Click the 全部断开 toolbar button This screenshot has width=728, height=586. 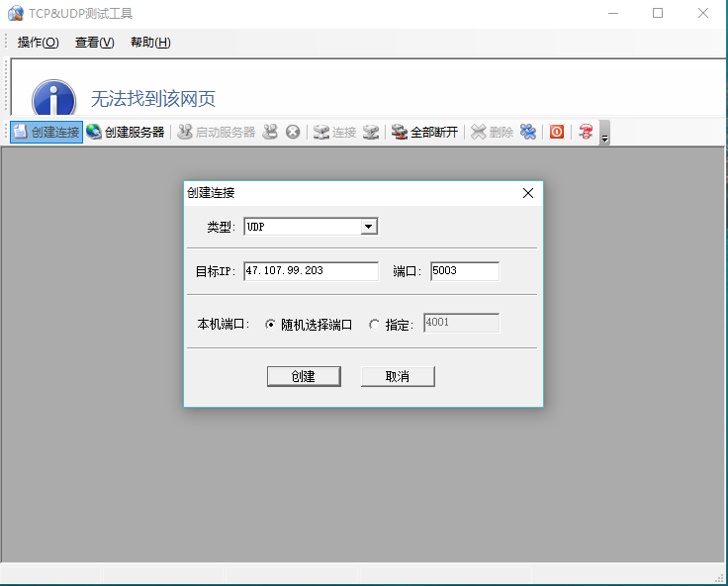424,132
